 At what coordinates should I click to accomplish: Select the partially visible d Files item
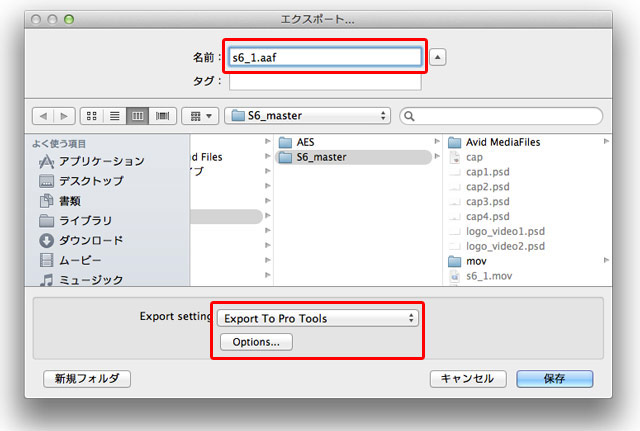click(x=207, y=157)
